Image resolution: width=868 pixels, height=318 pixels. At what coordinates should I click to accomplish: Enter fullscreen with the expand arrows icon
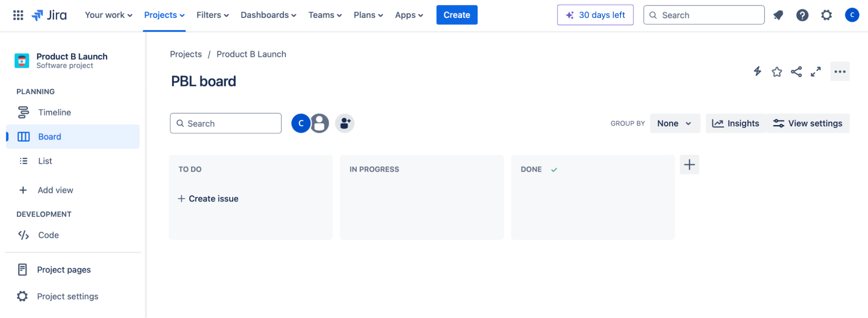click(816, 72)
